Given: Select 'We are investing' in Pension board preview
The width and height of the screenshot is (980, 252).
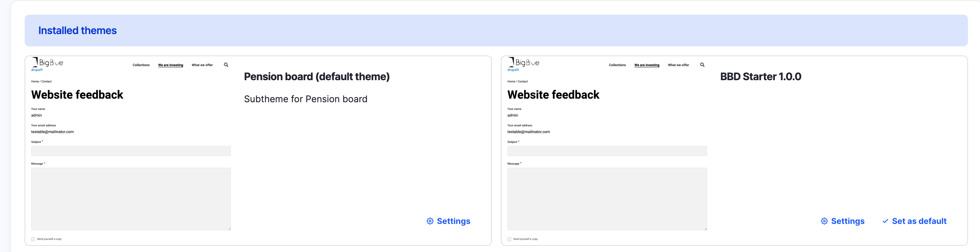Looking at the screenshot, I should (170, 65).
